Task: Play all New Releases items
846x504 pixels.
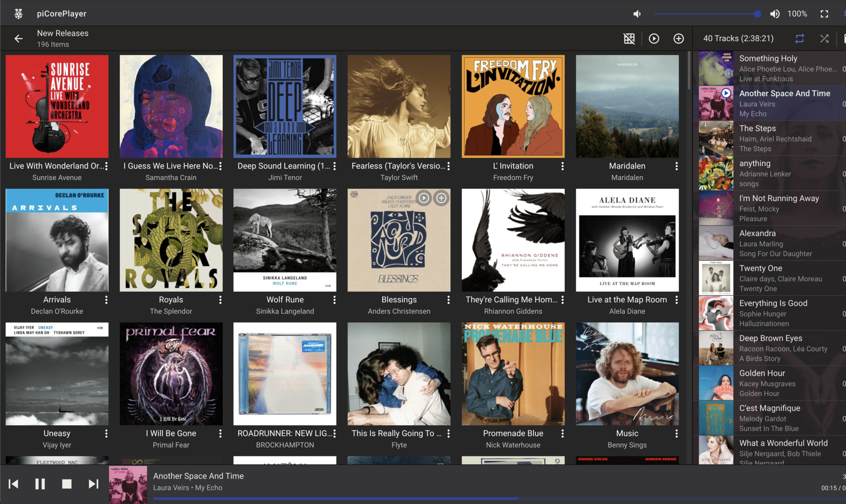Action: (654, 39)
